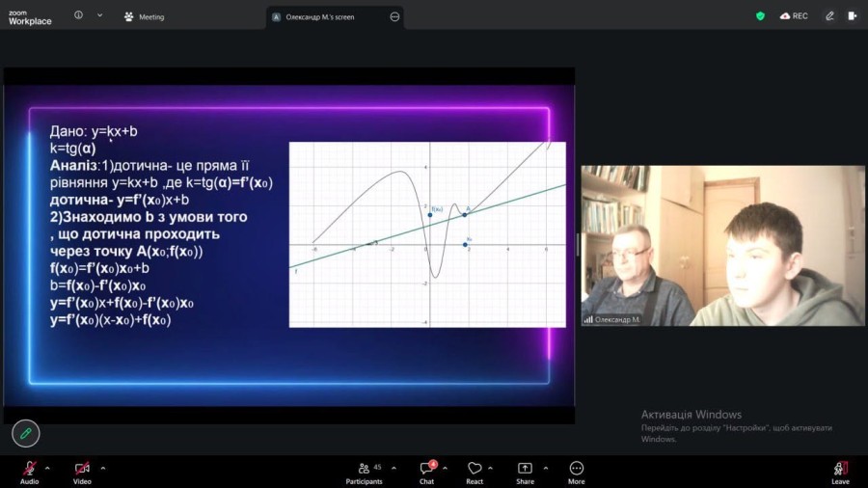Click the Share screen button
Viewport: 868px width, 488px height.
point(525,473)
